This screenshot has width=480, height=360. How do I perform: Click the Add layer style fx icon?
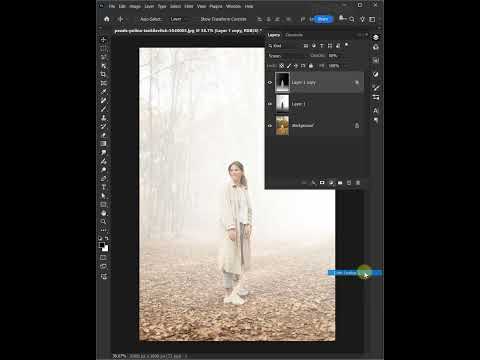pyautogui.click(x=313, y=183)
